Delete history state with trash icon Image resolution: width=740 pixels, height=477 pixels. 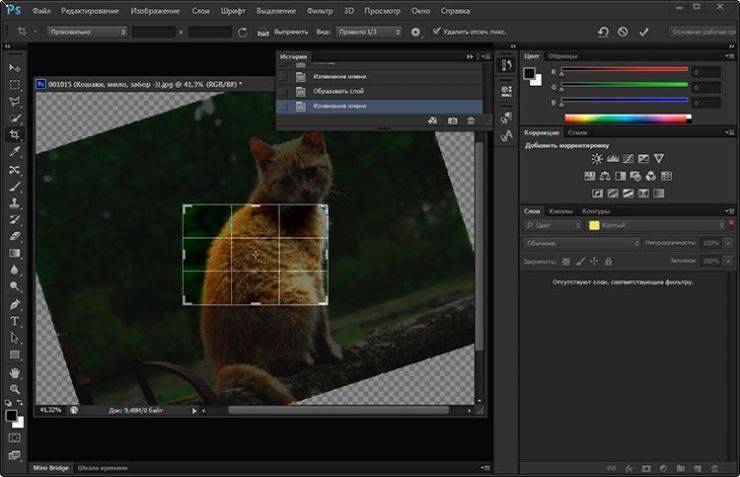(x=471, y=120)
